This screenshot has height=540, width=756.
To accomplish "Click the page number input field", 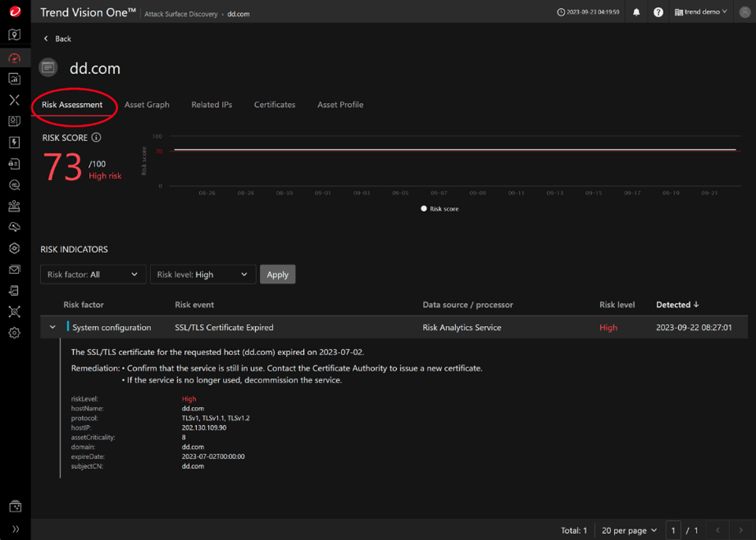I will [x=673, y=531].
